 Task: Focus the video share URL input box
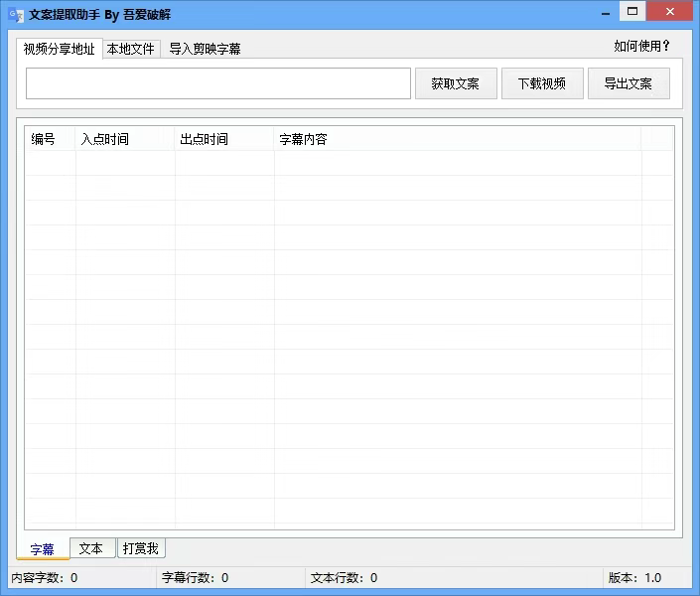coord(217,83)
